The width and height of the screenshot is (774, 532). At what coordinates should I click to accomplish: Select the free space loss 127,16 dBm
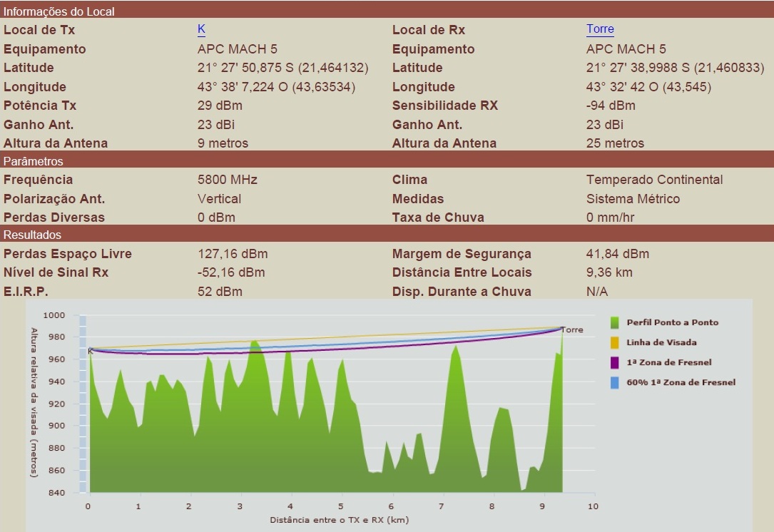pyautogui.click(x=233, y=254)
